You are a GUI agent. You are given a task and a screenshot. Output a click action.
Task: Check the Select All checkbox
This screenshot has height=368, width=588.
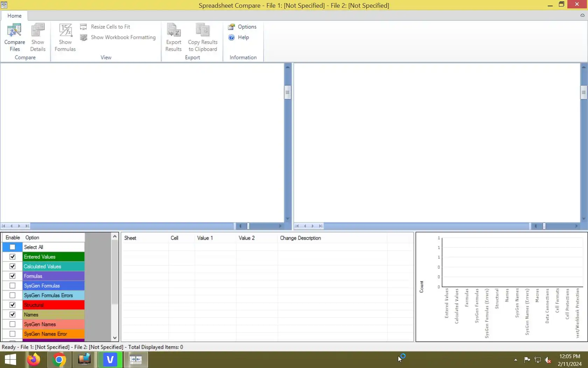click(13, 247)
